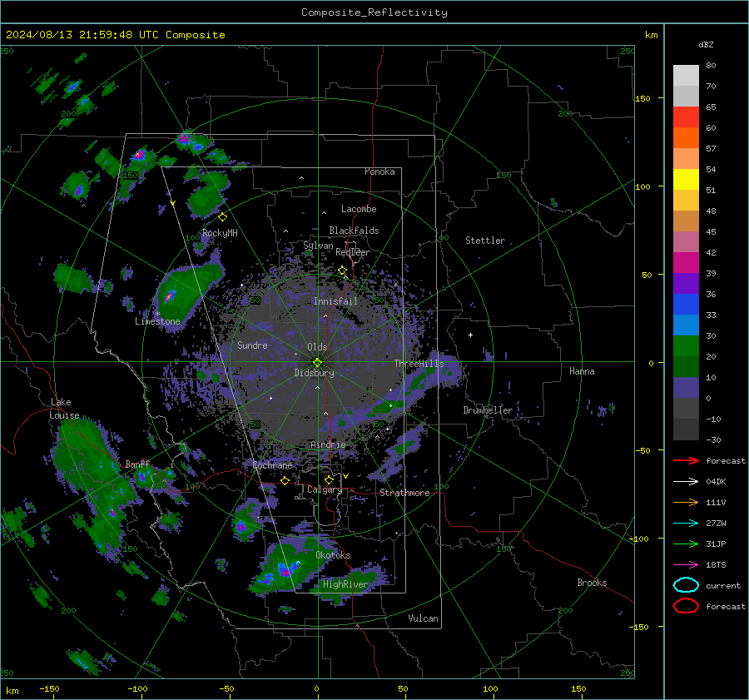Click the Sundre city label
This screenshot has height=700, width=749.
pyautogui.click(x=252, y=345)
